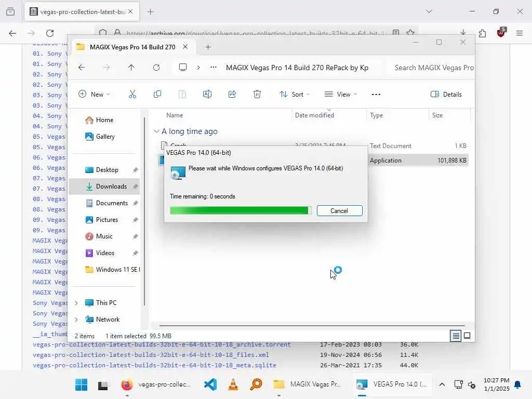532x399 pixels.
Task: Sort by the Size column header
Action: pos(437,115)
